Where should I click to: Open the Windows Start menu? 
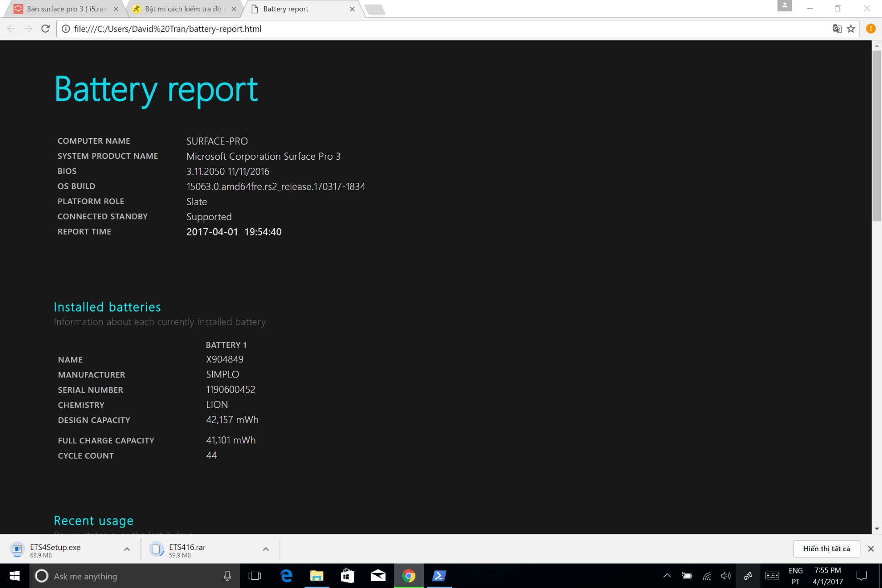pos(15,576)
